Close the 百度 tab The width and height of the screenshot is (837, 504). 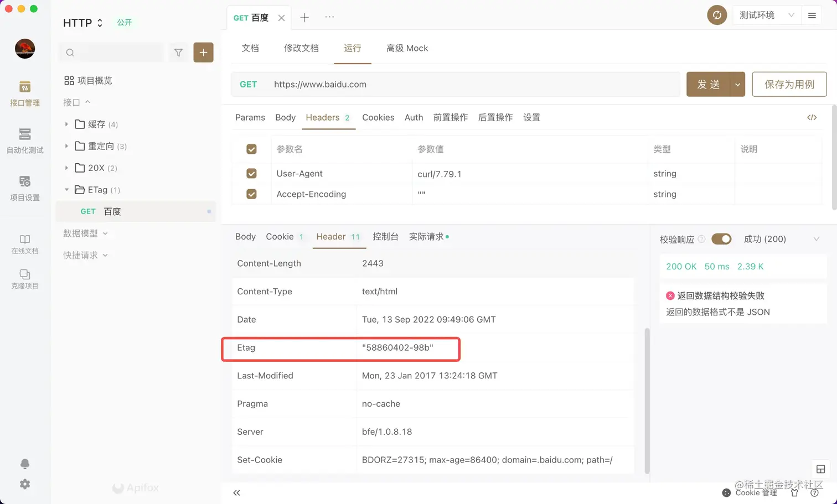[281, 18]
